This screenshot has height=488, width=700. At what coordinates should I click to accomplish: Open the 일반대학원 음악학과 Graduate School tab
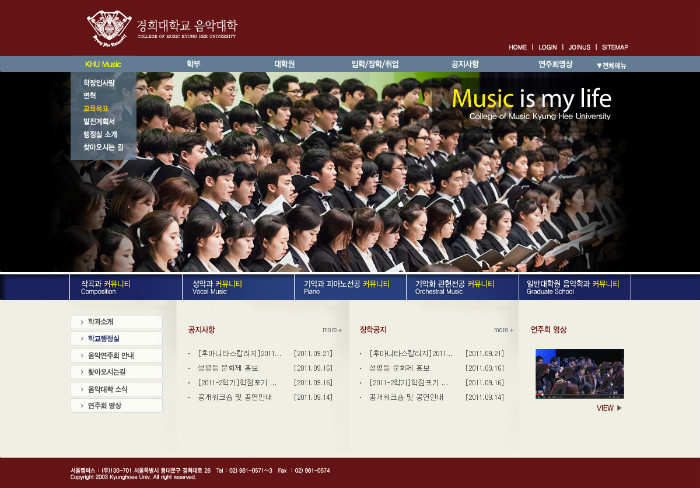[x=575, y=287]
